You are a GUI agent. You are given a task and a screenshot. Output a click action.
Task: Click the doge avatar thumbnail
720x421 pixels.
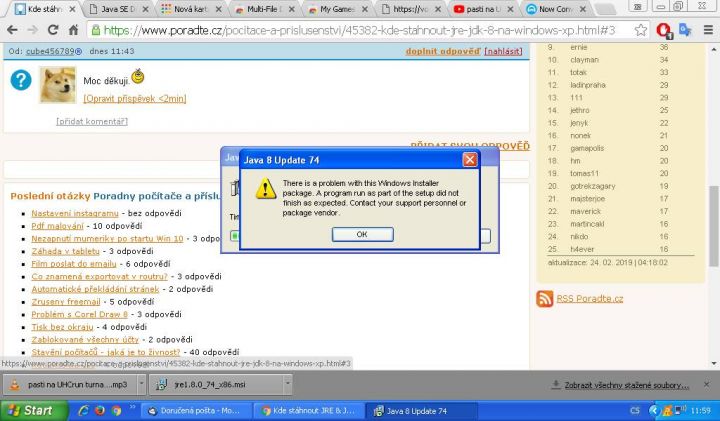[57, 84]
